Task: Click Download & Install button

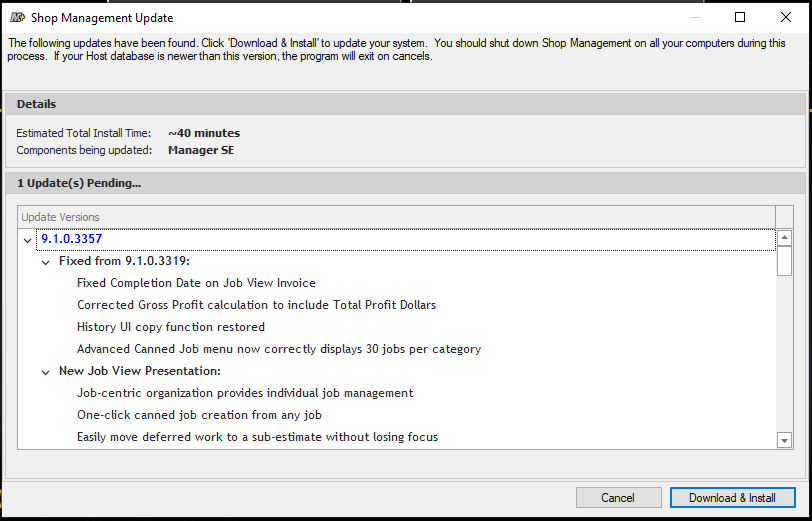Action: [x=732, y=498]
